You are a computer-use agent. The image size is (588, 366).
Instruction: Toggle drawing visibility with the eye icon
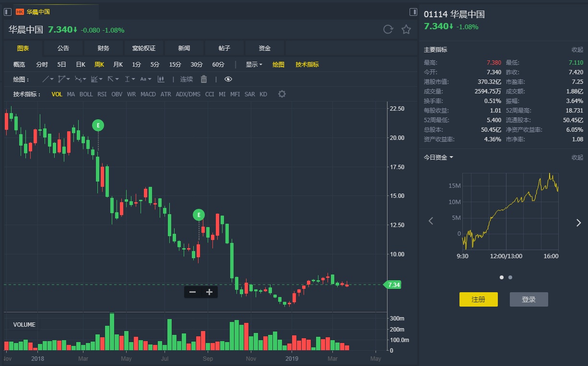[x=228, y=79]
